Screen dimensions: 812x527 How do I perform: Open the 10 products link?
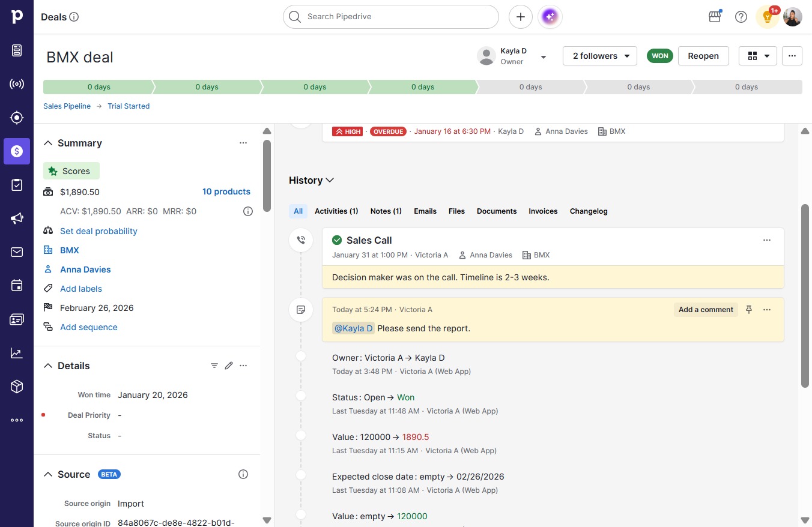pyautogui.click(x=226, y=192)
